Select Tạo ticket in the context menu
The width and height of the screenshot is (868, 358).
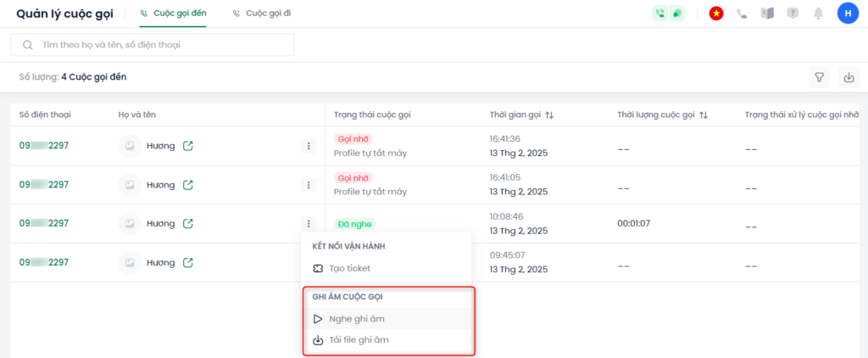tap(349, 268)
